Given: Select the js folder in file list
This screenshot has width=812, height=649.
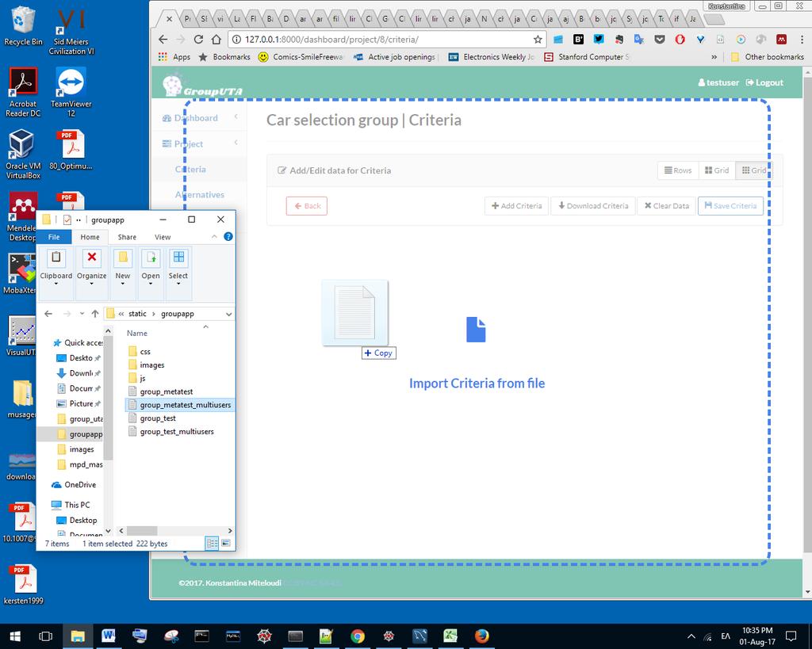Looking at the screenshot, I should click(136, 378).
